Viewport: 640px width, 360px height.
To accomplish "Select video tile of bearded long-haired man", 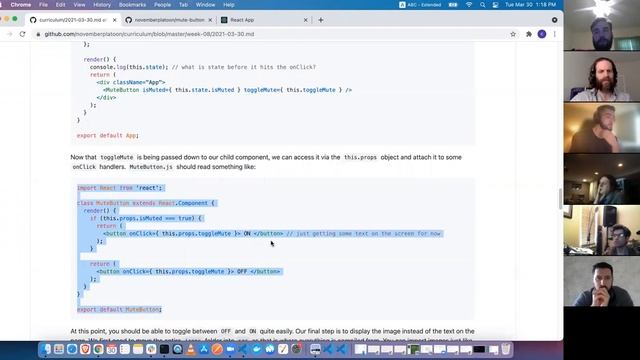I will 602,76.
